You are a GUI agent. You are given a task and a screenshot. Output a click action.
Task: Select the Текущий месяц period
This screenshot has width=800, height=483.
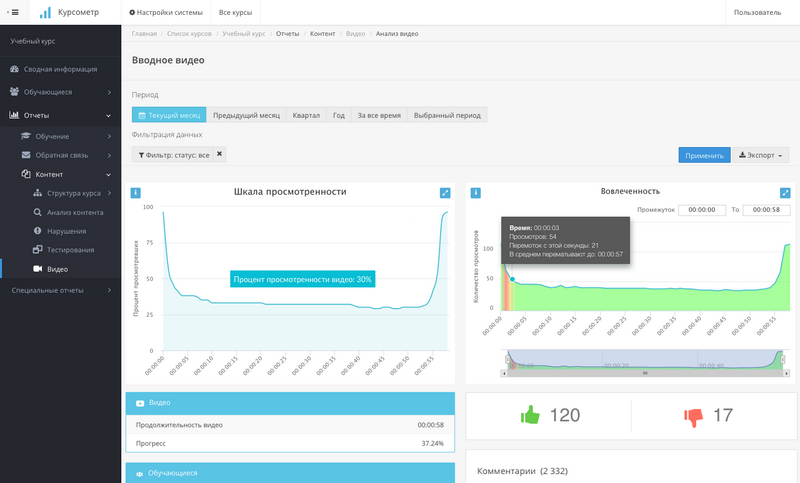[169, 115]
